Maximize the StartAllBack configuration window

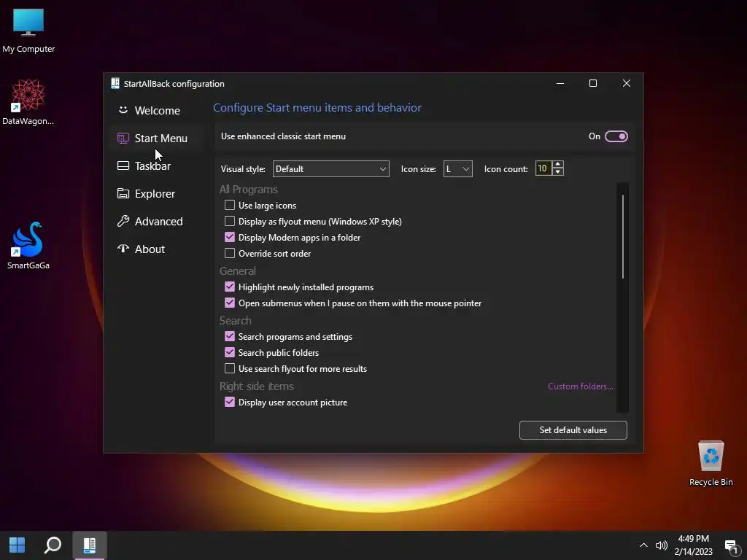(593, 83)
